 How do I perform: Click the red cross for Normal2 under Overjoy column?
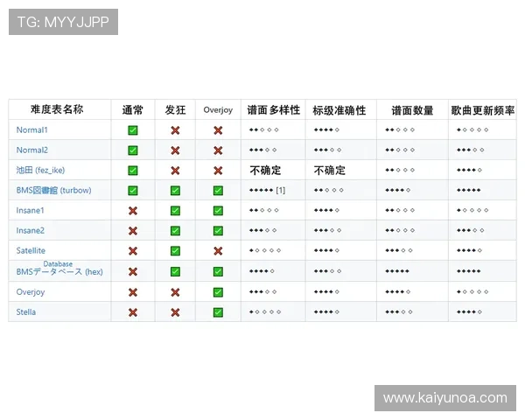(x=218, y=150)
